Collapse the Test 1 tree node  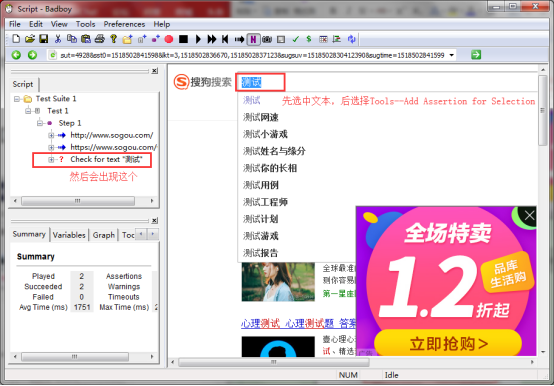point(28,111)
